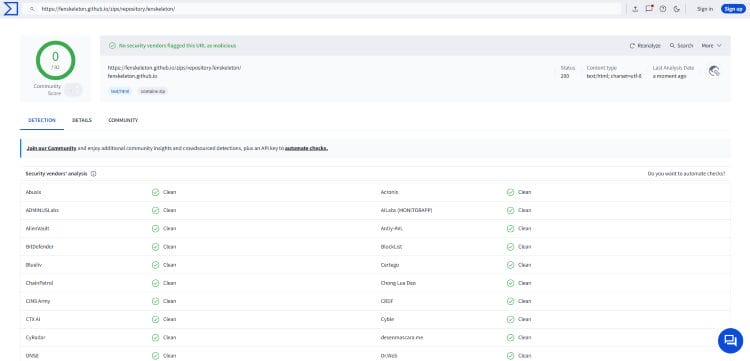Click the green check icon in the no-vendors-flagged banner

[x=112, y=46]
